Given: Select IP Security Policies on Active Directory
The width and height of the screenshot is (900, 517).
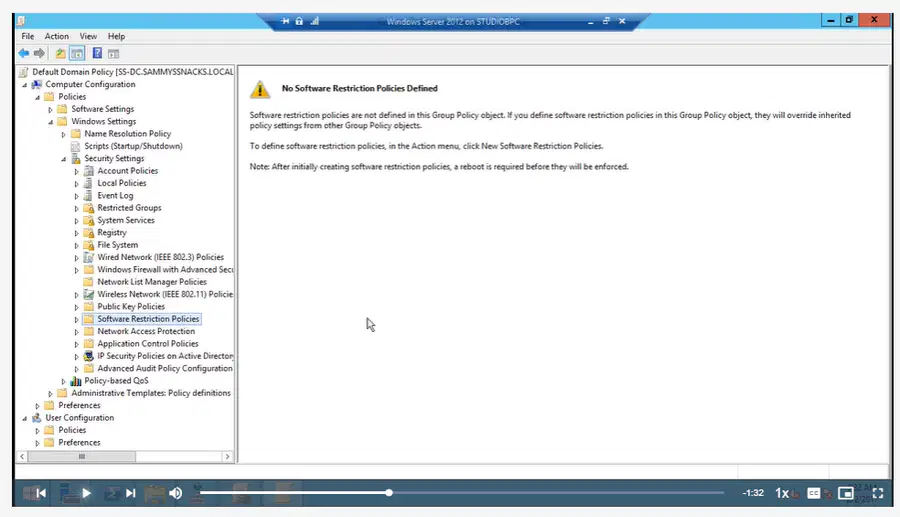Looking at the screenshot, I should (x=165, y=356).
